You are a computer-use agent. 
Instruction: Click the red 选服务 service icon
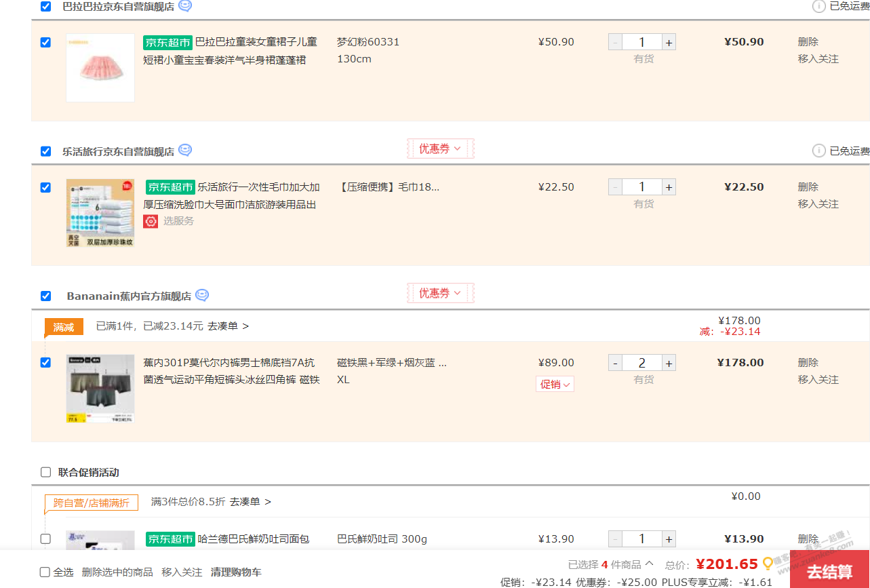pos(151,221)
